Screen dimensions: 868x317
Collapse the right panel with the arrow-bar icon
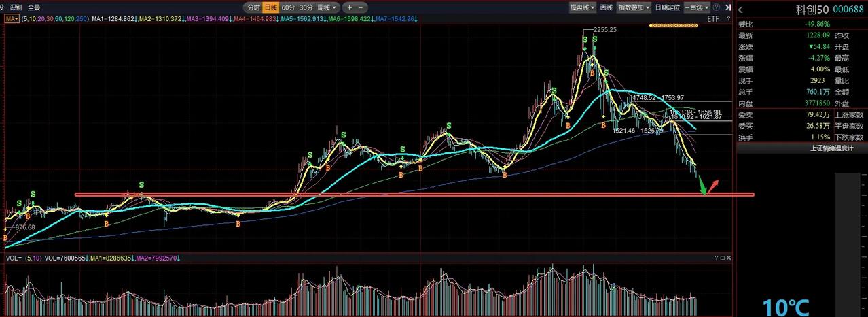[727, 7]
